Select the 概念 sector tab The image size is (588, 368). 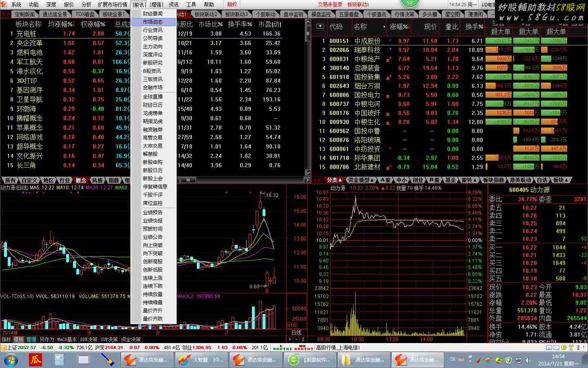[x=81, y=180]
